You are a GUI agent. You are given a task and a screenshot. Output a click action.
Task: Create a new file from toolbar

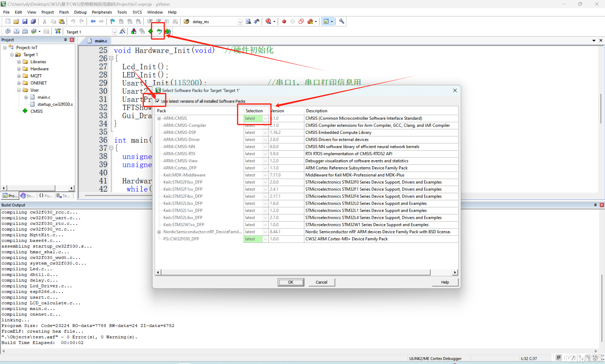point(8,22)
